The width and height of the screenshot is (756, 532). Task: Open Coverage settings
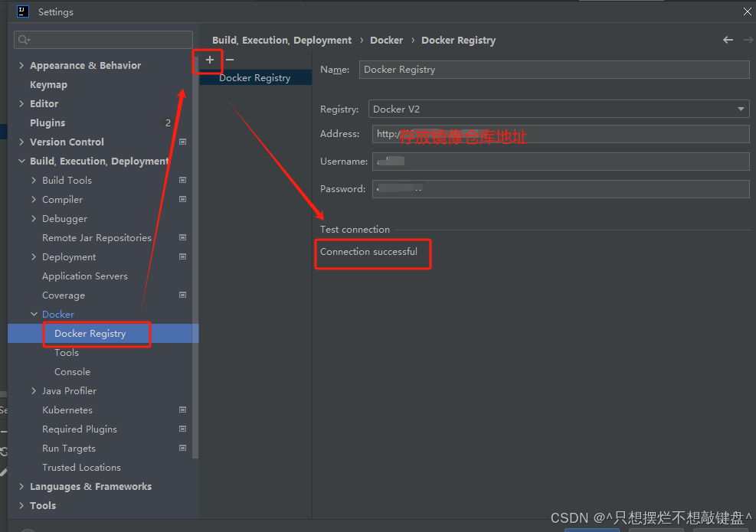63,295
